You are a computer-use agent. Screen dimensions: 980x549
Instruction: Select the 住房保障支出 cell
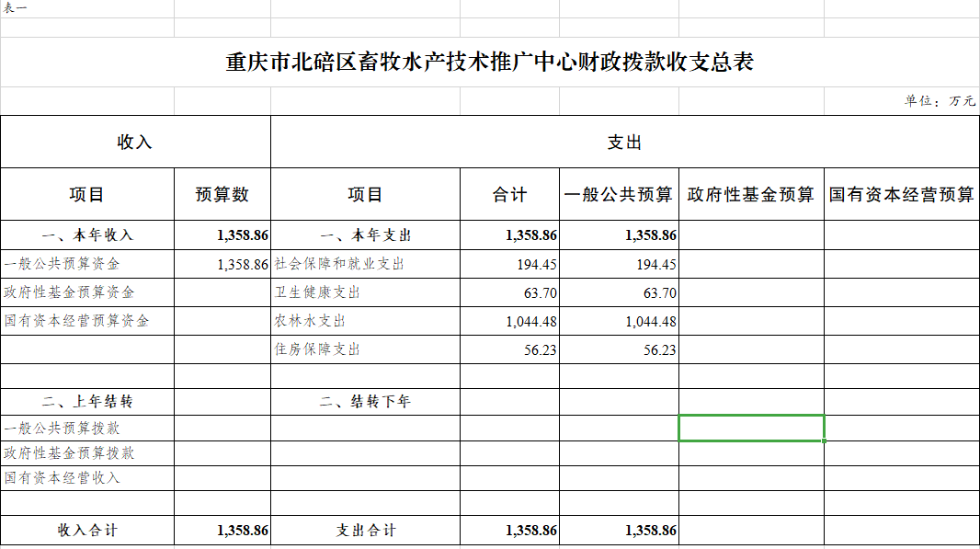point(366,349)
